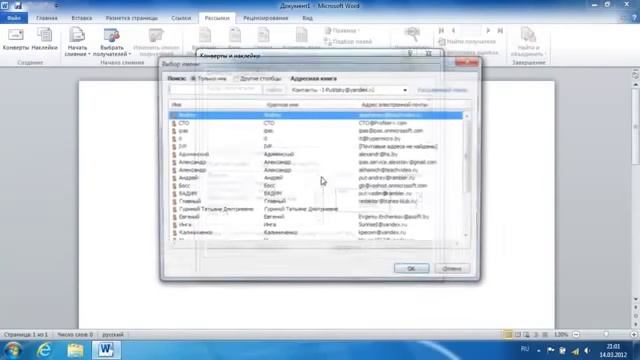Image resolution: width=640 pixels, height=360 pixels.
Task: Click the search input field in dialog
Action: (215, 90)
